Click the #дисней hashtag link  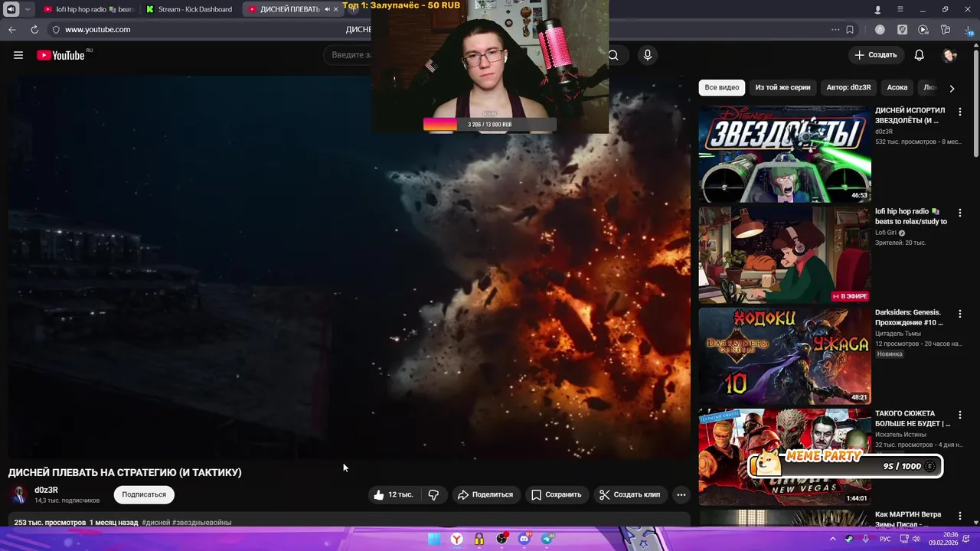pos(156,523)
